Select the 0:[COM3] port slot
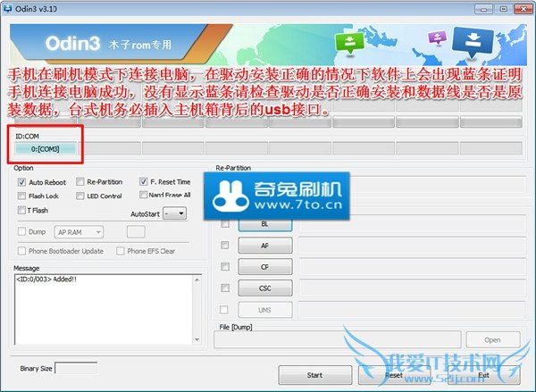The height and width of the screenshot is (392, 536). click(46, 149)
